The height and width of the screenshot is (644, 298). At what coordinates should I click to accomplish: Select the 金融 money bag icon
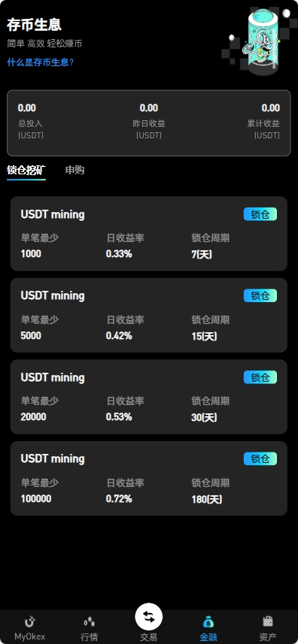[x=208, y=622]
